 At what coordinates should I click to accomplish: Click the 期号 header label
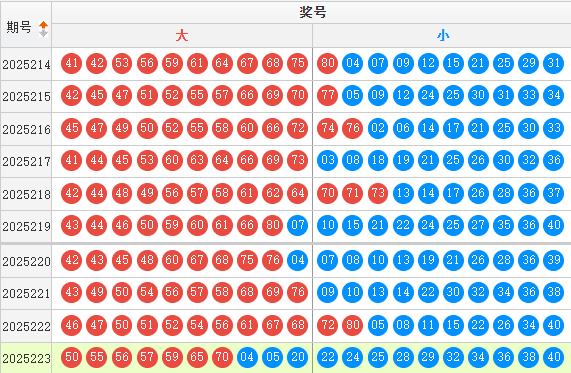19,27
